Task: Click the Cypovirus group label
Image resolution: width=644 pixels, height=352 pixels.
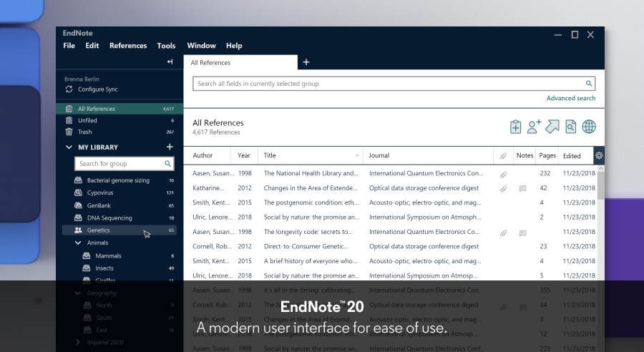Action: pyautogui.click(x=99, y=192)
